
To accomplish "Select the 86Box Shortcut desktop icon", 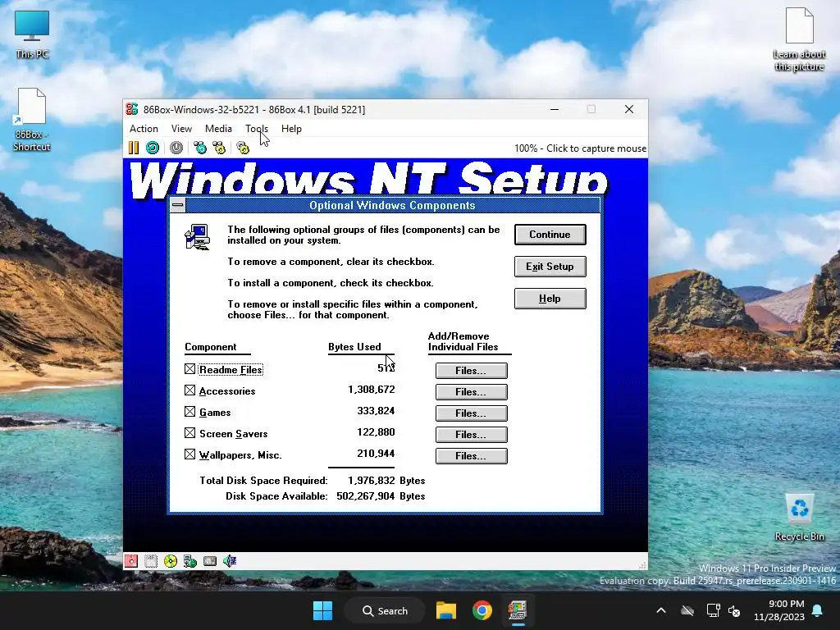I will pos(32,120).
